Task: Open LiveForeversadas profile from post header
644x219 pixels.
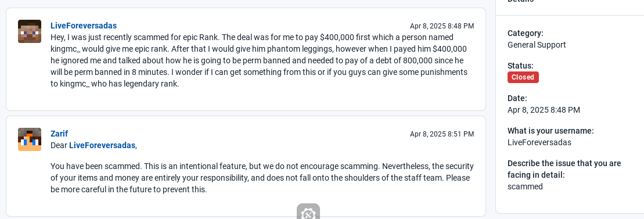Action: 84,26
